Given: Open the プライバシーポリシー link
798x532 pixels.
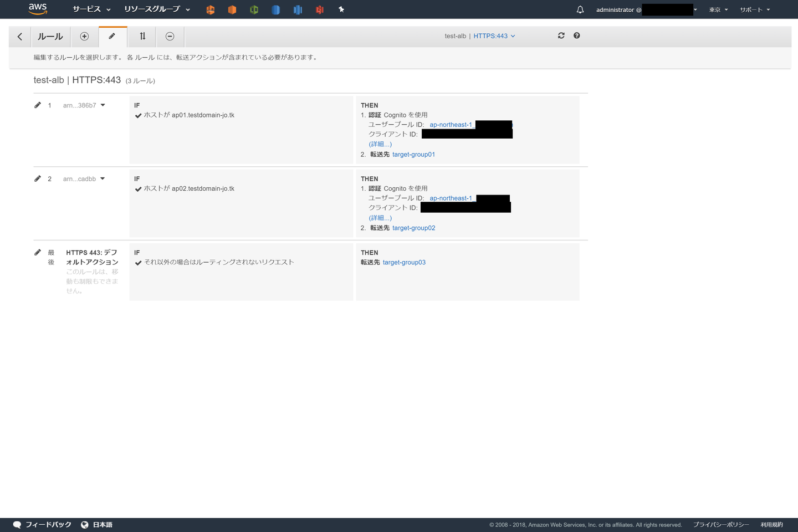Looking at the screenshot, I should [x=721, y=525].
